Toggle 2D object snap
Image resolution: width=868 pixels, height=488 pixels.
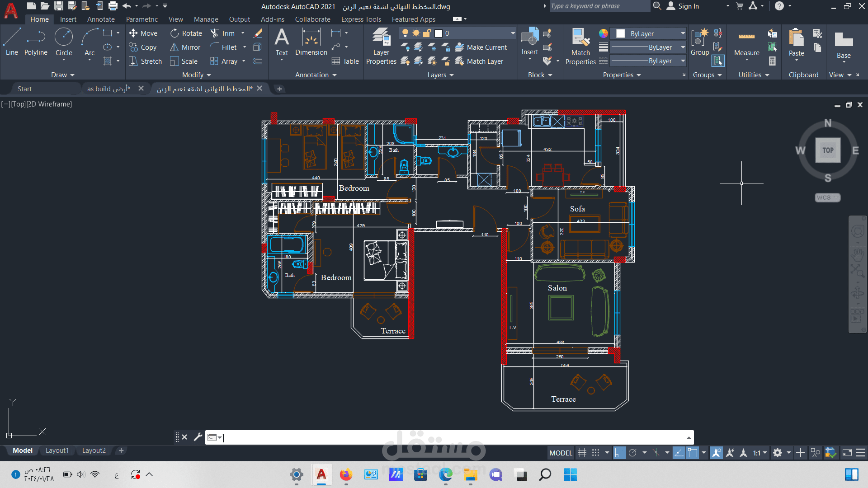(692, 453)
